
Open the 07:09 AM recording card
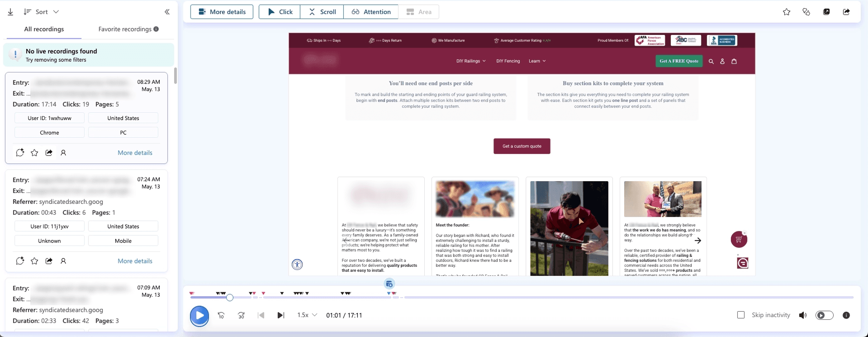coord(86,304)
